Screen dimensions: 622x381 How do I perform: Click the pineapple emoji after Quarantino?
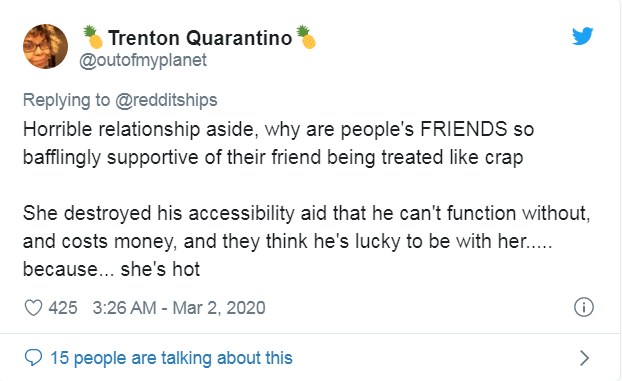306,37
